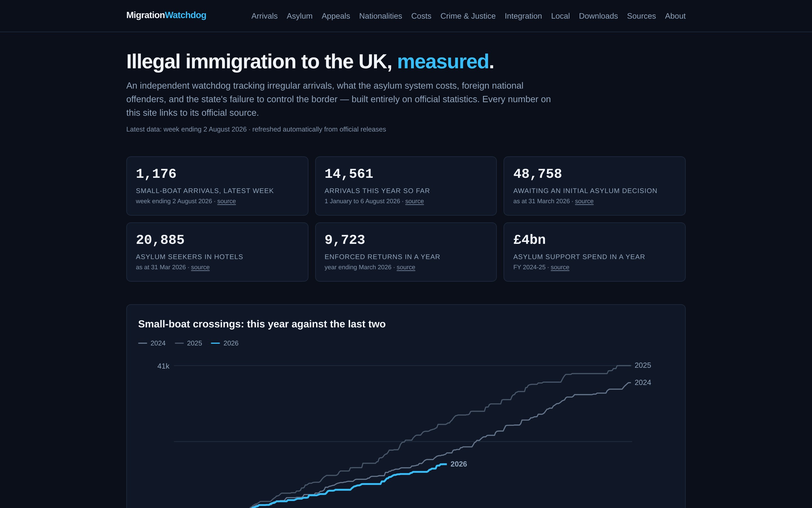Open the Nationalities page
This screenshot has width=812, height=508.
(381, 16)
